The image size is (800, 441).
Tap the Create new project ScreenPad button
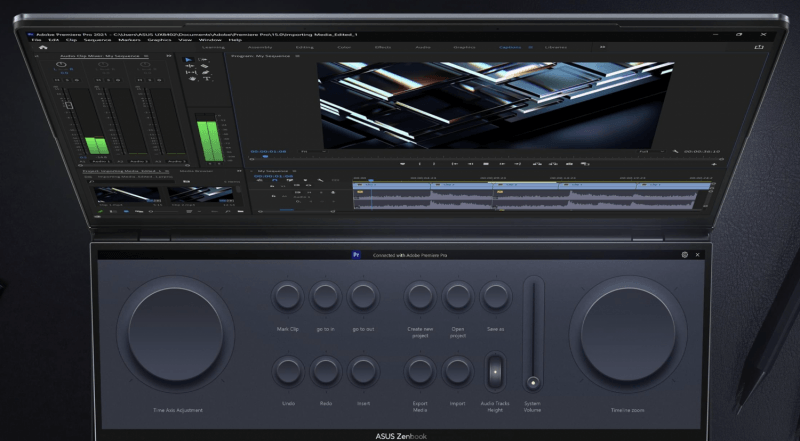coord(420,297)
